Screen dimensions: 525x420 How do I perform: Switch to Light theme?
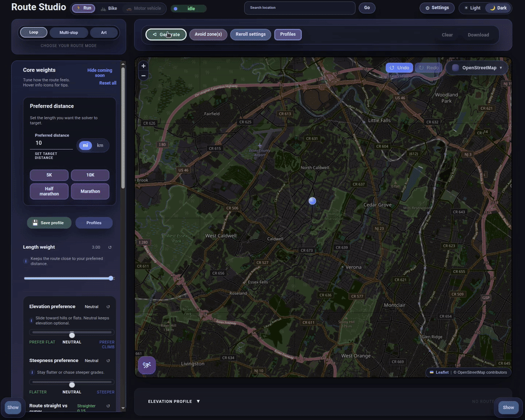(472, 8)
